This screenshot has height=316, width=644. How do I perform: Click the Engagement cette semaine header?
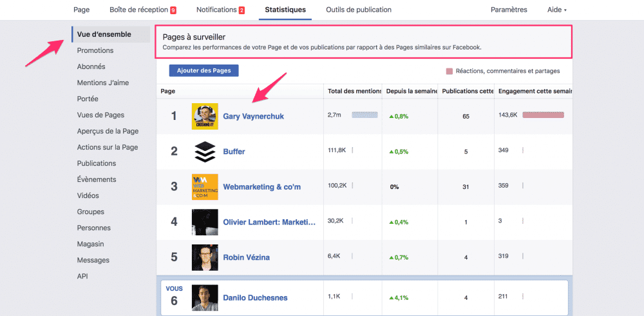tap(534, 92)
